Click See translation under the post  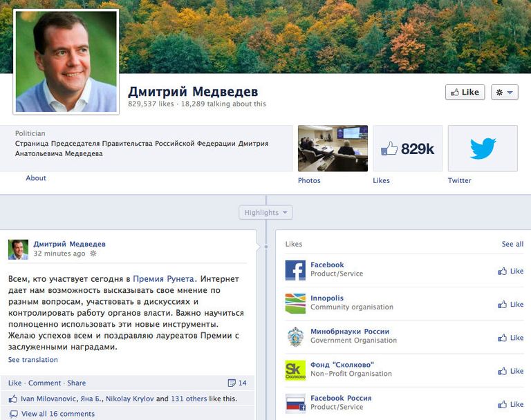[x=33, y=360]
